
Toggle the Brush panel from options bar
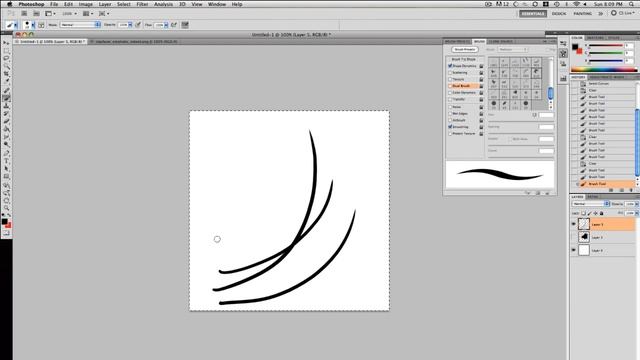click(41, 25)
